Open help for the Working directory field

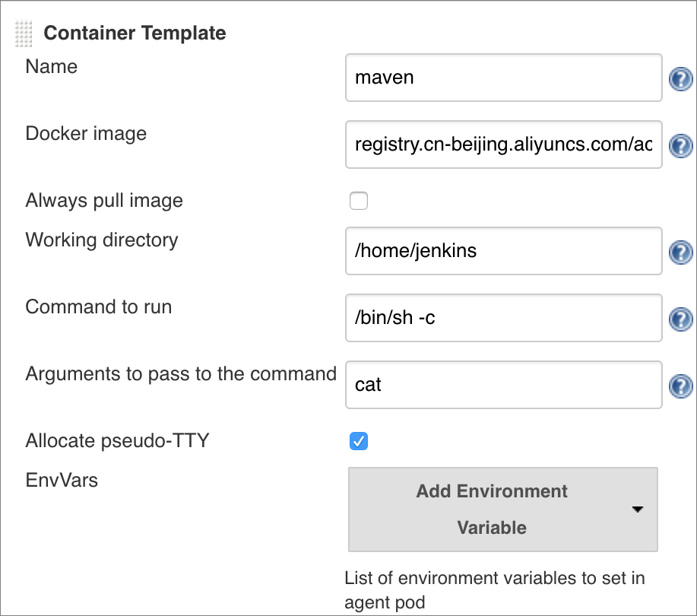pos(680,252)
